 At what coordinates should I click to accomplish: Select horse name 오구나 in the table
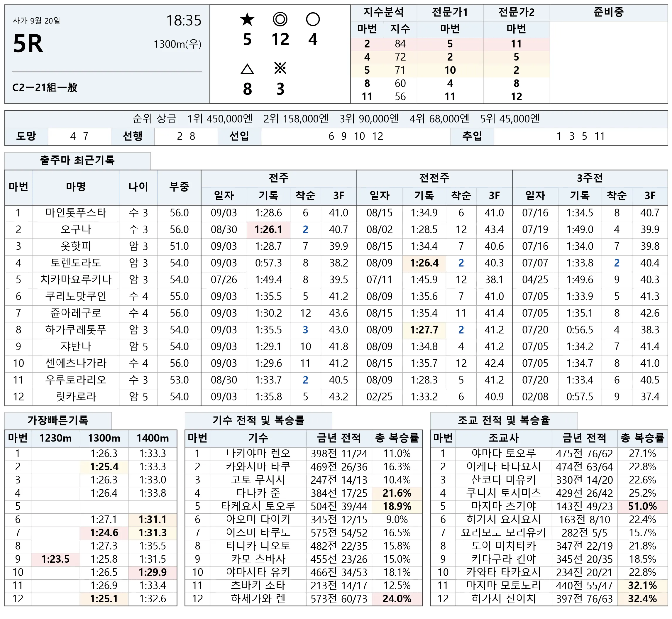pyautogui.click(x=76, y=229)
